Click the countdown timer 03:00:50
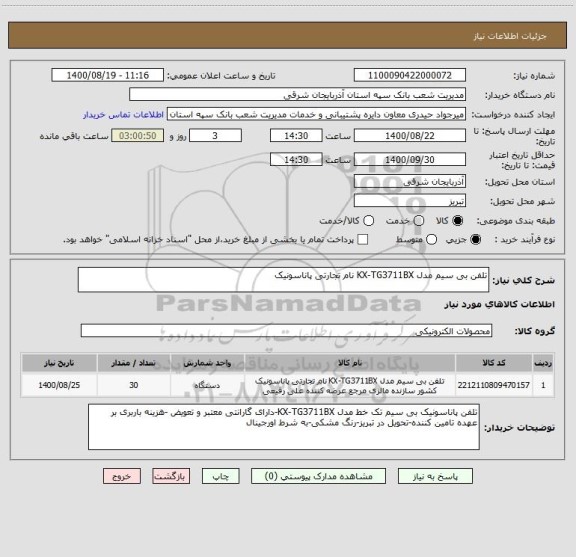 (x=138, y=136)
